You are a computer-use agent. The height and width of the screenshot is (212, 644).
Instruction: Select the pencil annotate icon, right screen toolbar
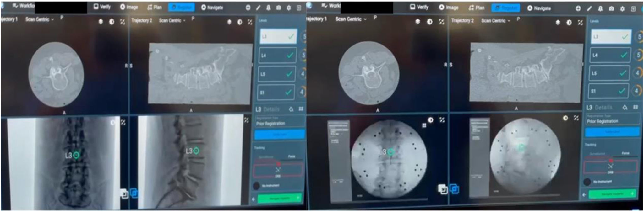[x=589, y=9]
